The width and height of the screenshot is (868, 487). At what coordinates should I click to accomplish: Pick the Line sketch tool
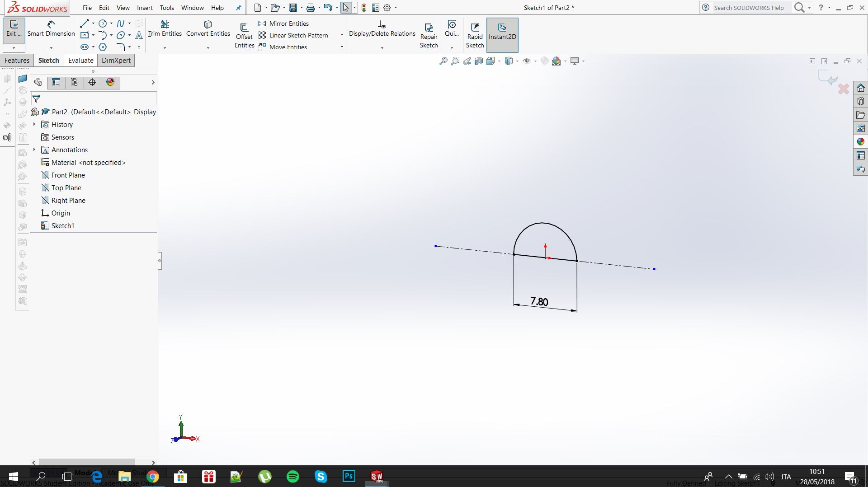point(85,23)
